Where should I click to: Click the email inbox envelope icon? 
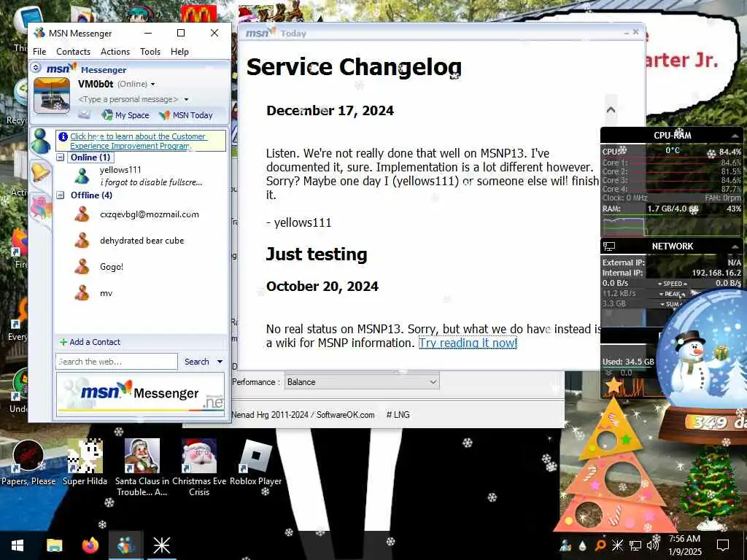[84, 114]
